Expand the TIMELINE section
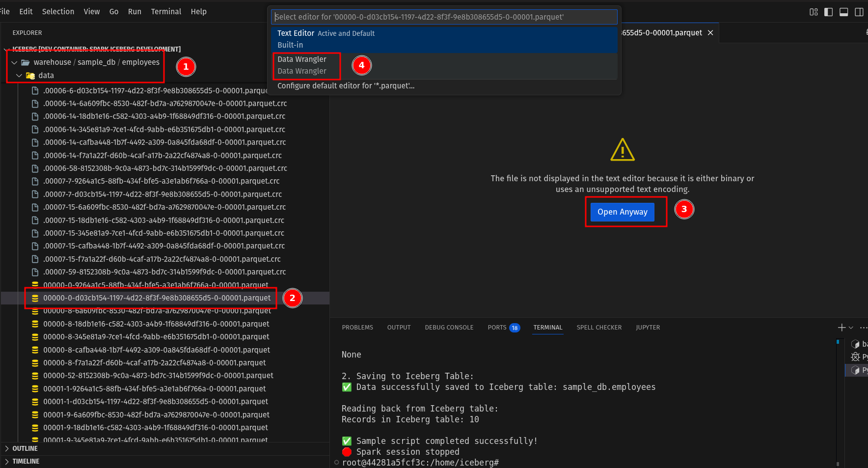 [7, 461]
